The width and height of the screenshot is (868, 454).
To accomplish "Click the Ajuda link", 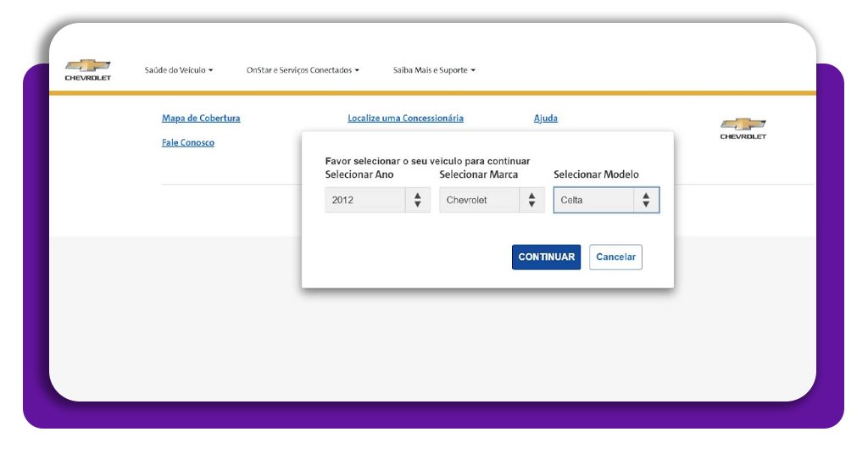I will [x=545, y=119].
